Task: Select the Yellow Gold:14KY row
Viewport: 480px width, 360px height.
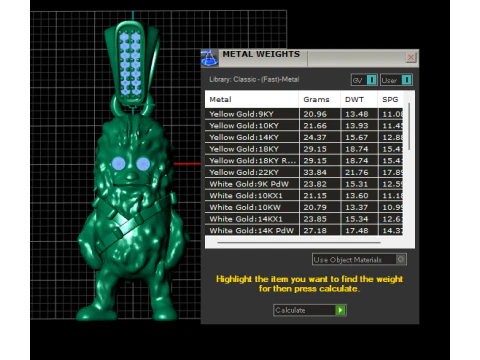Action: [304, 137]
